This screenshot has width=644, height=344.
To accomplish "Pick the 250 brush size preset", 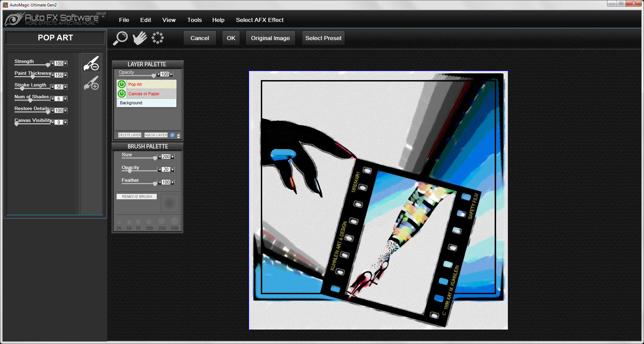I will tap(162, 221).
